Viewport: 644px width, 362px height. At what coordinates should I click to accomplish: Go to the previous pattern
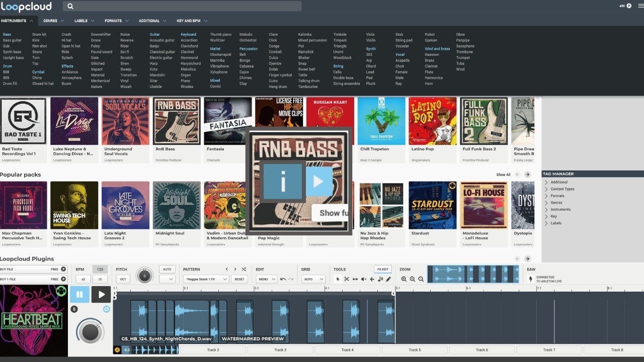point(227,269)
